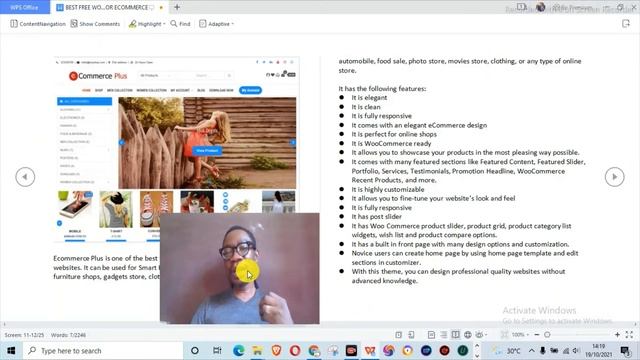Click the webcam video overlay

(x=240, y=268)
